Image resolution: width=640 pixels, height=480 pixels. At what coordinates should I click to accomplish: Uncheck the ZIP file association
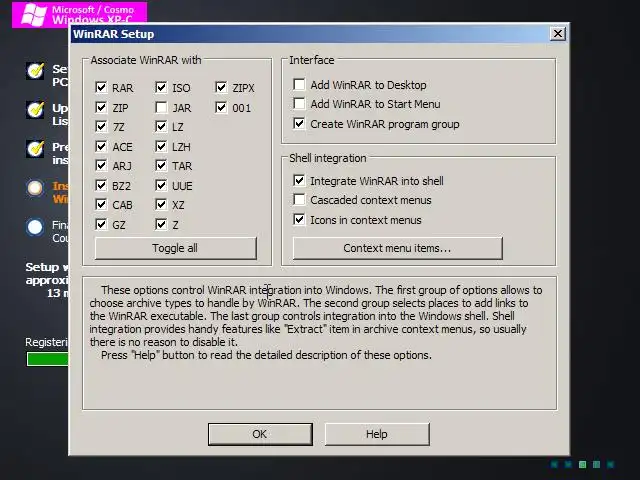click(101, 107)
